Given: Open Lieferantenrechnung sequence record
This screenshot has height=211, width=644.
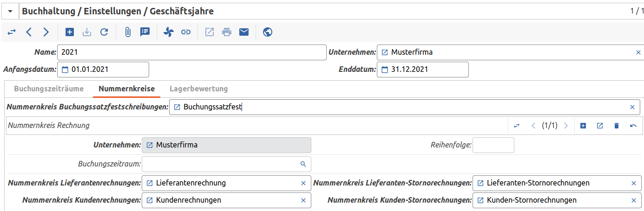Looking at the screenshot, I should 150,183.
